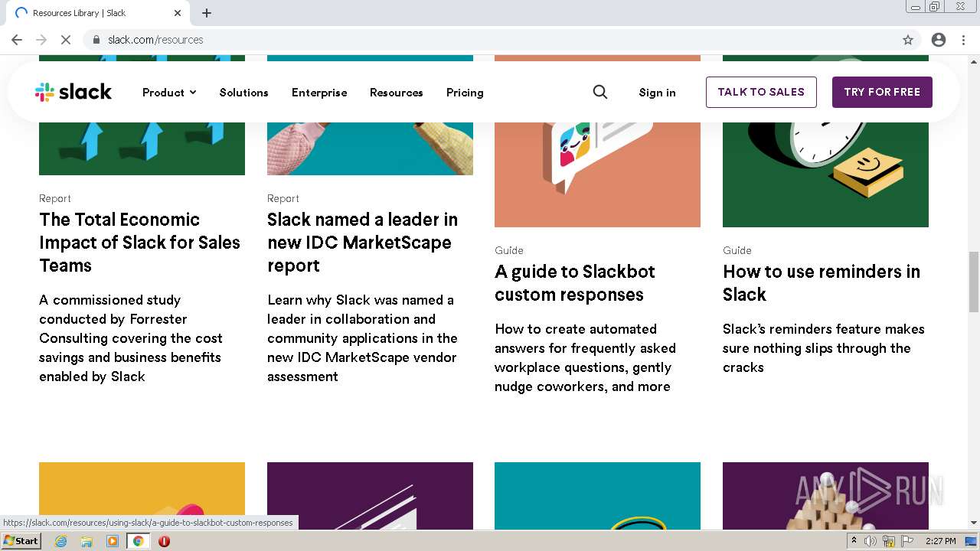The image size is (980, 551).
Task: Click the page's vertical scrollbar thumb
Action: click(x=974, y=282)
